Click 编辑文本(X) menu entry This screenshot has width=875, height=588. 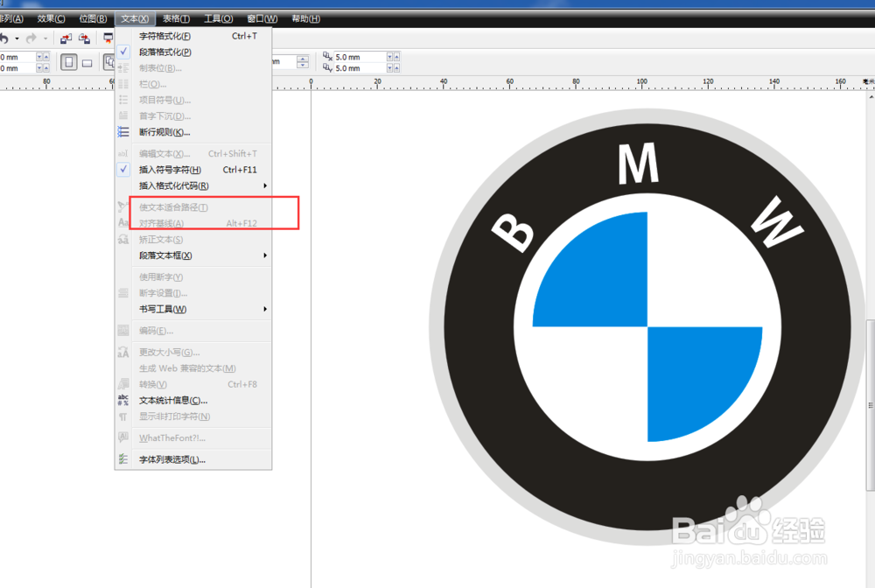(193, 153)
